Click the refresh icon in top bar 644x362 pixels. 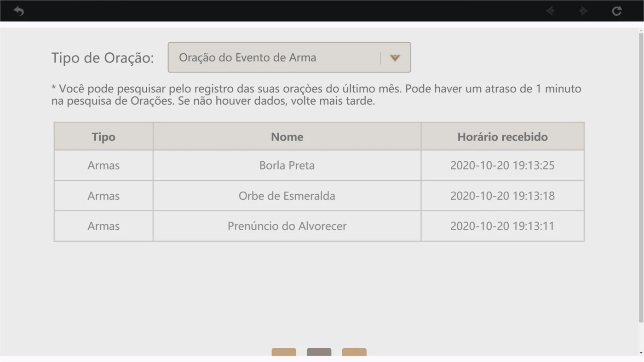tap(616, 11)
